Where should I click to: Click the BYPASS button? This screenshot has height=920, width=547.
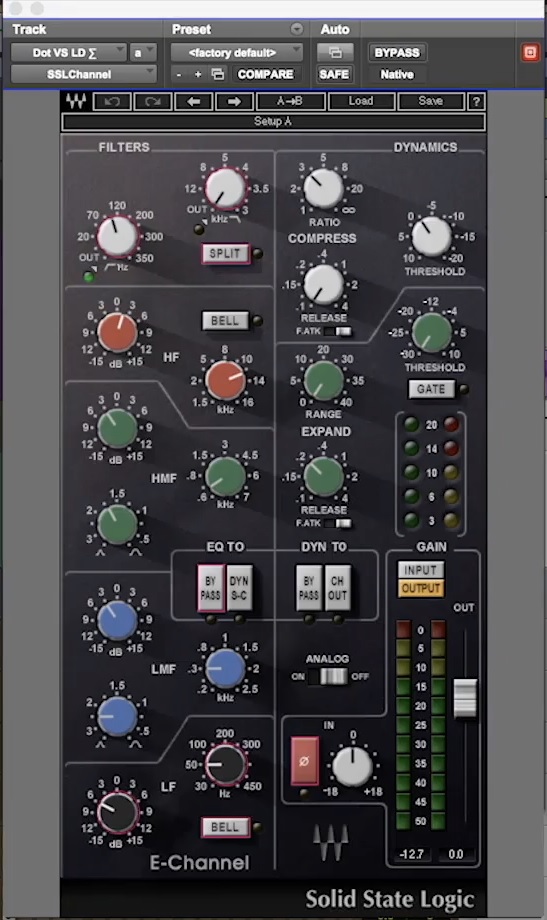[397, 53]
